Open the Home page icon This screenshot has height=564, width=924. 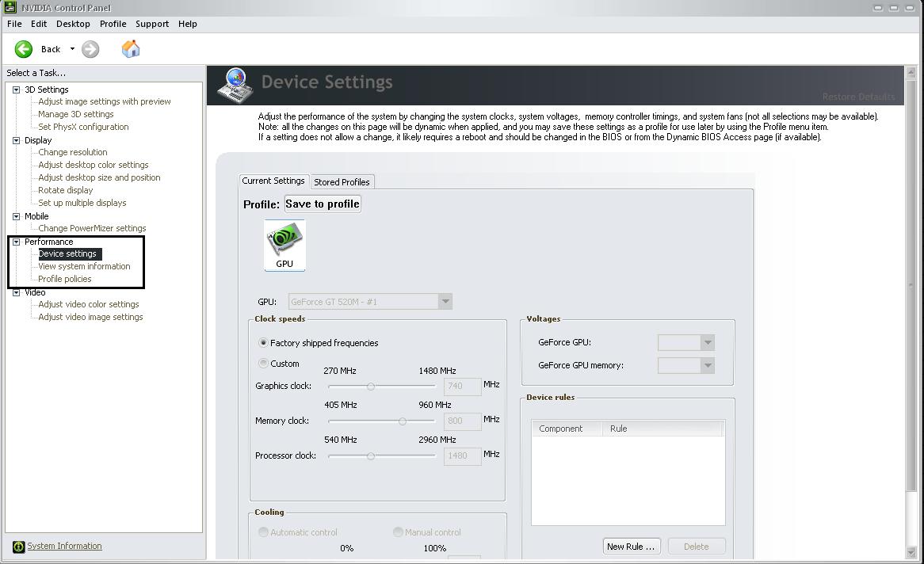(x=130, y=48)
